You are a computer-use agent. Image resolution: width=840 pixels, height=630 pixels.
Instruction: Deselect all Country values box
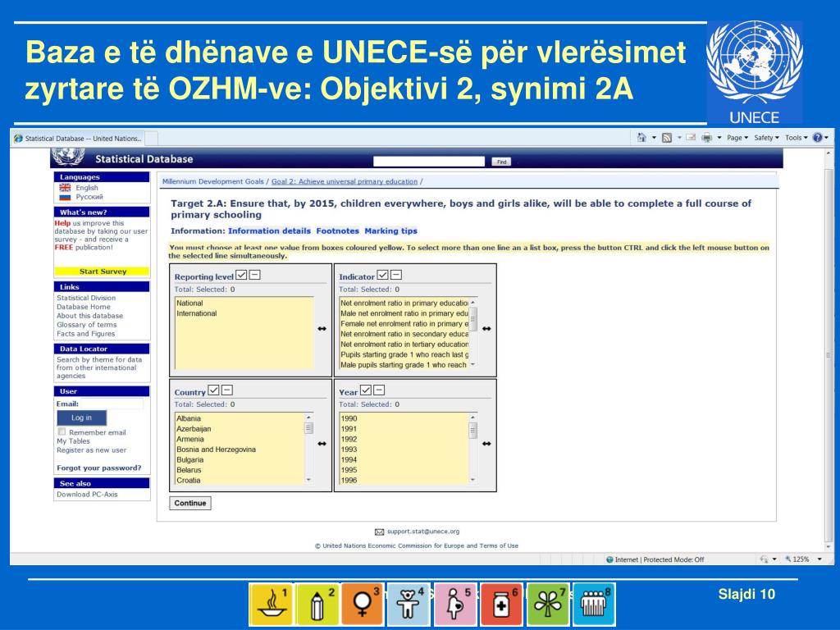(226, 390)
